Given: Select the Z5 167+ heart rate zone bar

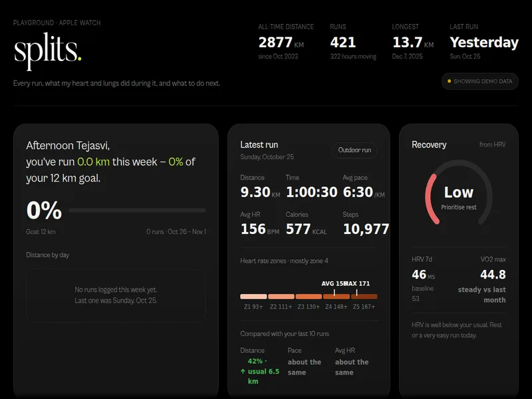Looking at the screenshot, I should [364, 297].
